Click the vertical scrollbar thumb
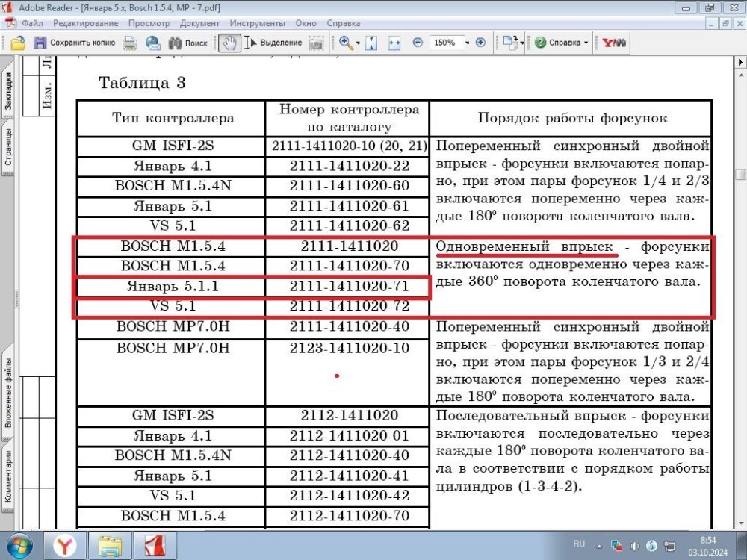 (741, 174)
